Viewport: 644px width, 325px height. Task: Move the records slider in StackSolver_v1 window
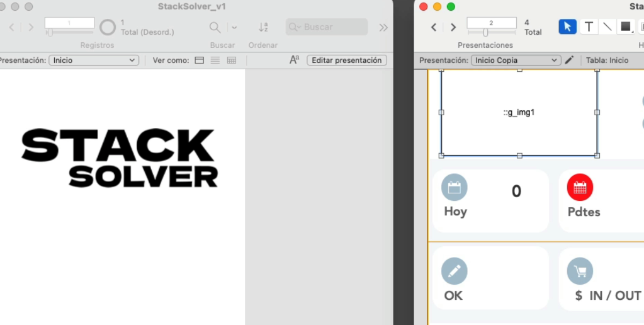click(49, 33)
